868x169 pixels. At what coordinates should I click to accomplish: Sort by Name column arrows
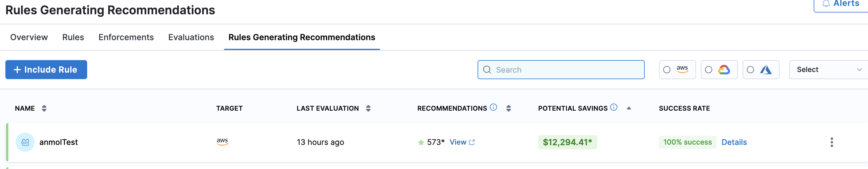[44, 108]
